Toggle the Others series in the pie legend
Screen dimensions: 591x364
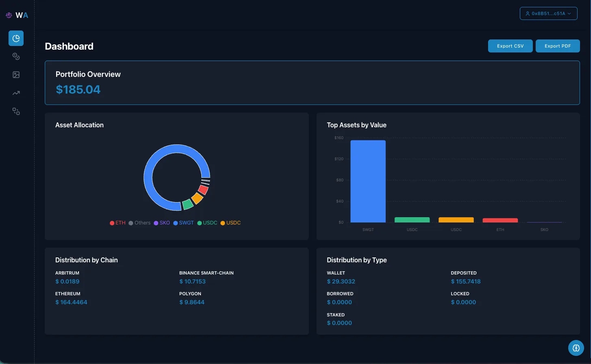pos(140,222)
